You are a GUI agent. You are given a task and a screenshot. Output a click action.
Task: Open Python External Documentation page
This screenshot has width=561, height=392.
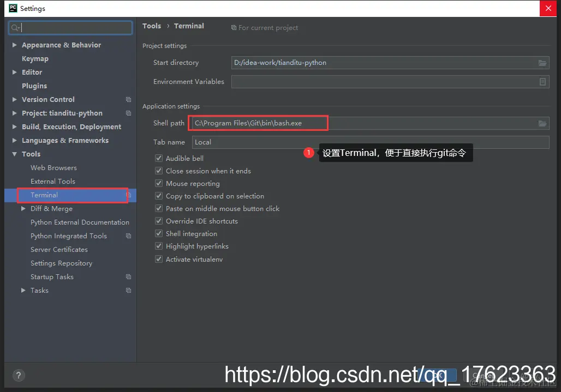(x=80, y=222)
